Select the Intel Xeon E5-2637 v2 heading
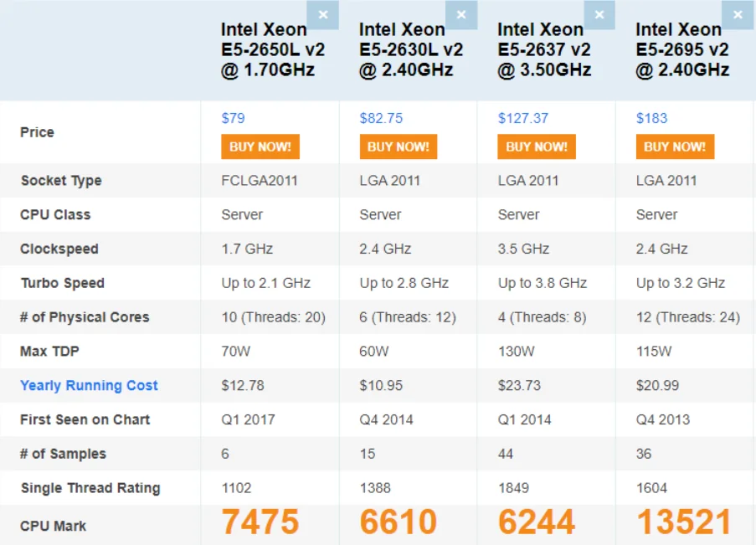Image resolution: width=756 pixels, height=545 pixels. coord(544,49)
